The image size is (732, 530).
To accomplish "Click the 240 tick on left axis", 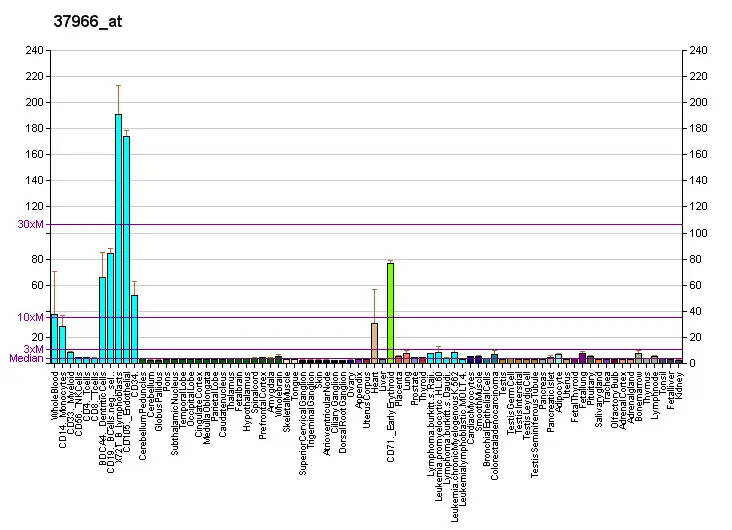I will pos(34,50).
